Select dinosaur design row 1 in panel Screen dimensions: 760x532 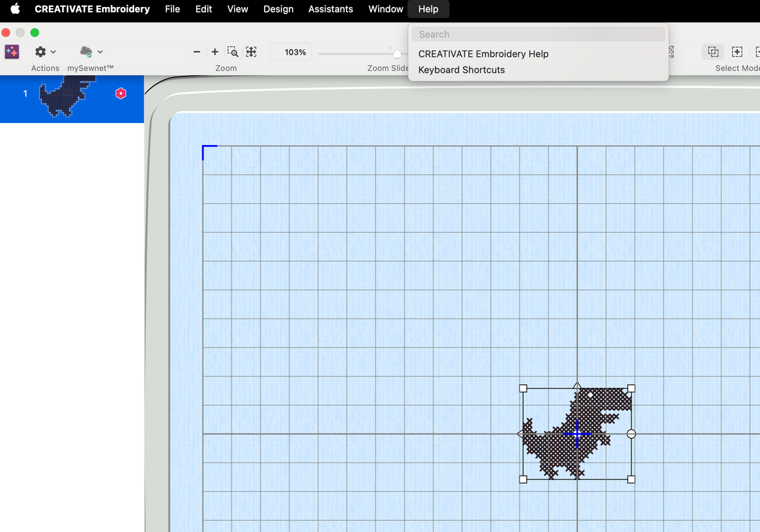point(72,99)
